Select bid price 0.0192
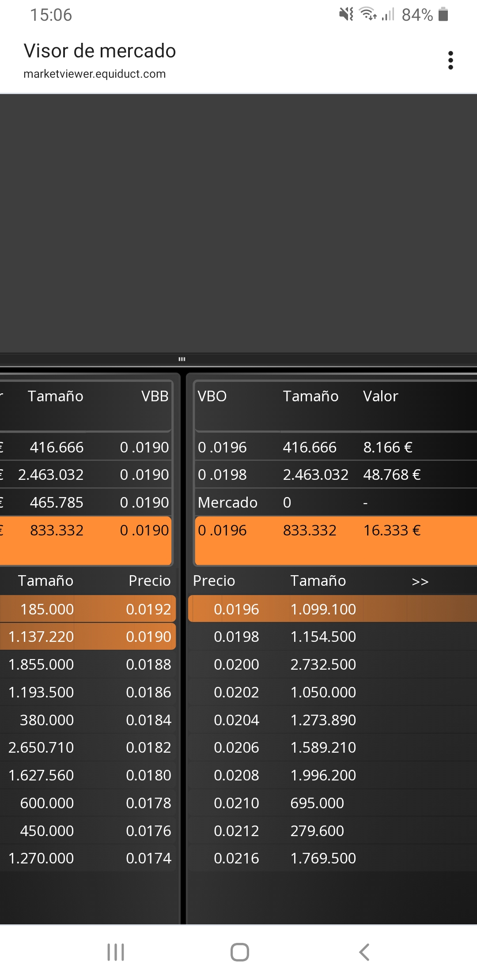 [148, 609]
